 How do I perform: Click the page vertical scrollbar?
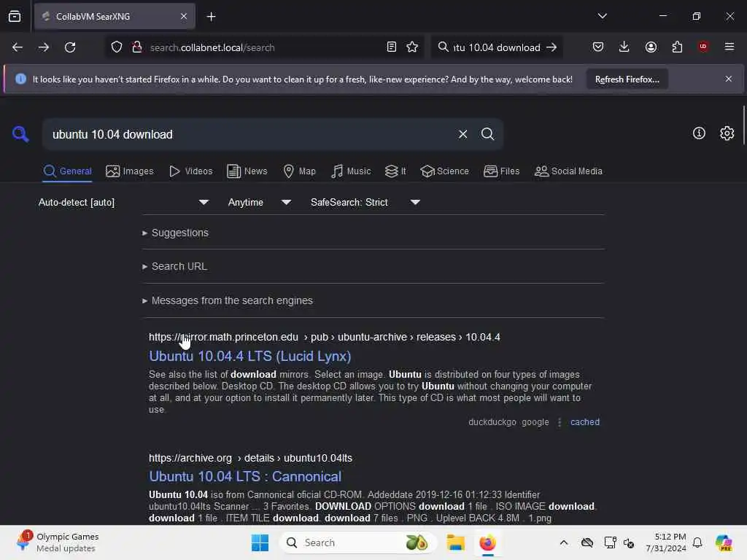(743, 125)
